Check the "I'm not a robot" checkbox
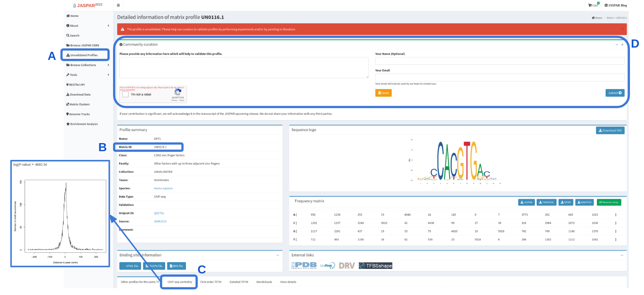This screenshot has height=295, width=644. tap(126, 94)
